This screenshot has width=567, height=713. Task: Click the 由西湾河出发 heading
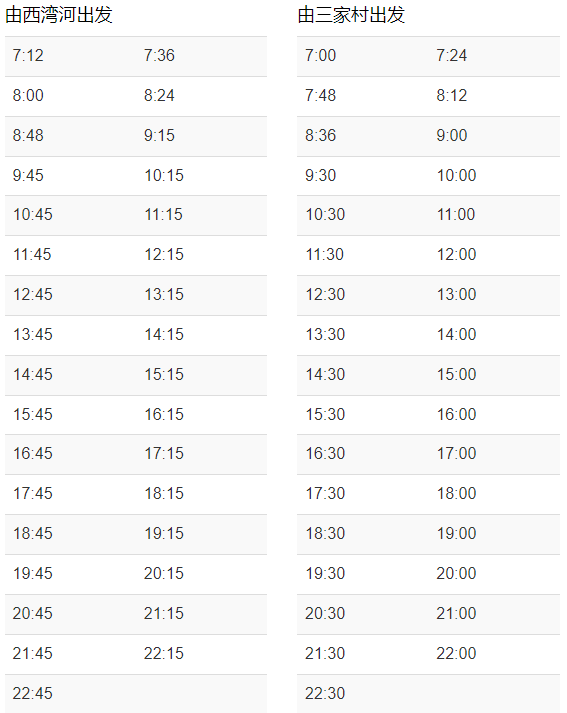59,15
